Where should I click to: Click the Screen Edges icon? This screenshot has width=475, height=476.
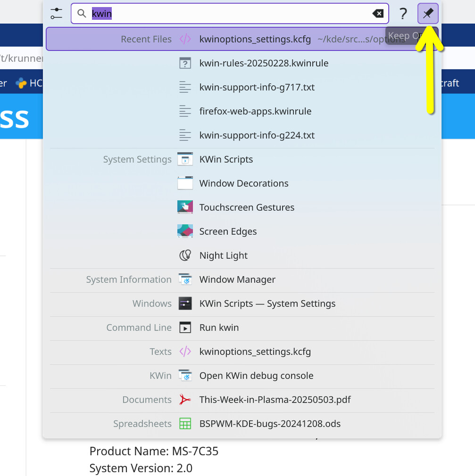click(x=185, y=231)
